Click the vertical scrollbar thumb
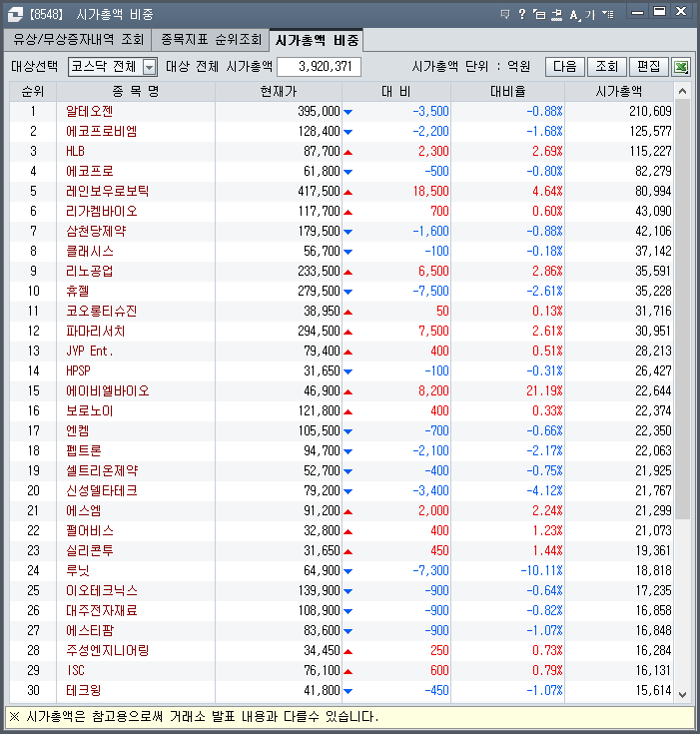 click(682, 309)
